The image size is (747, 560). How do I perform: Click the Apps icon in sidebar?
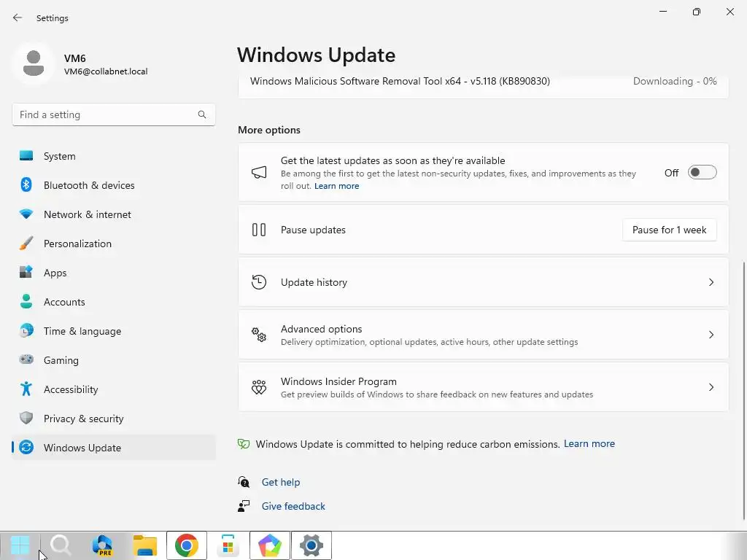(x=26, y=273)
